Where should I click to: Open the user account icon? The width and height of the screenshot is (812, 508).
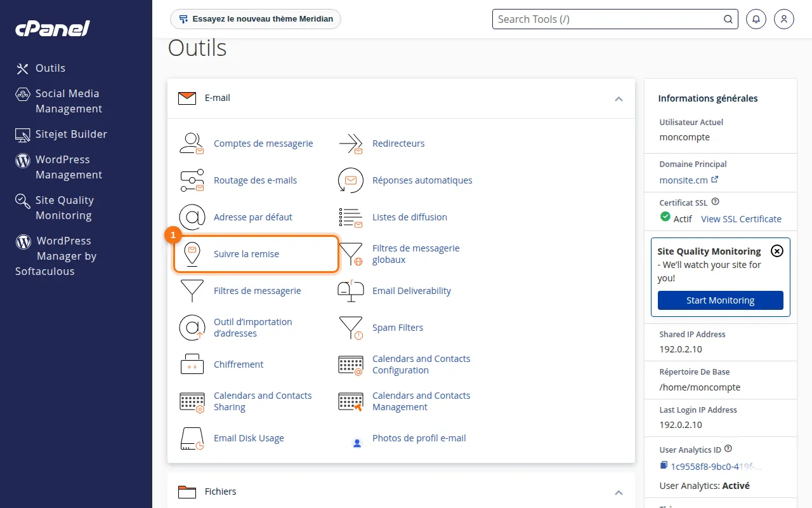[x=784, y=19]
